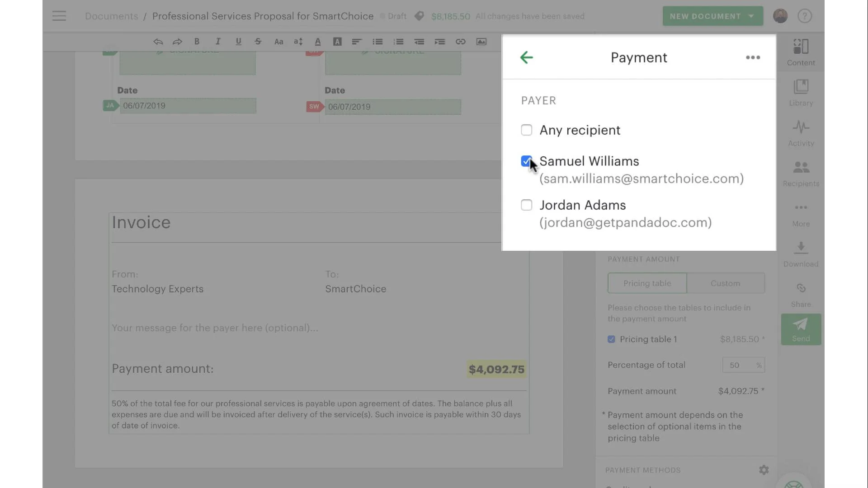Check the Jordan Adams payer checkbox
Viewport: 868px width, 488px height.
pyautogui.click(x=526, y=205)
